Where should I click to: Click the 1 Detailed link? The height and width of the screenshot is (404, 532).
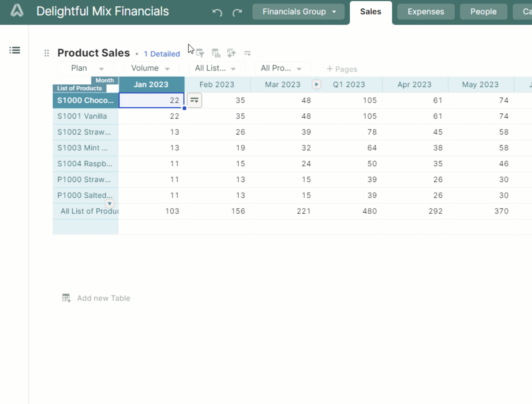[162, 54]
